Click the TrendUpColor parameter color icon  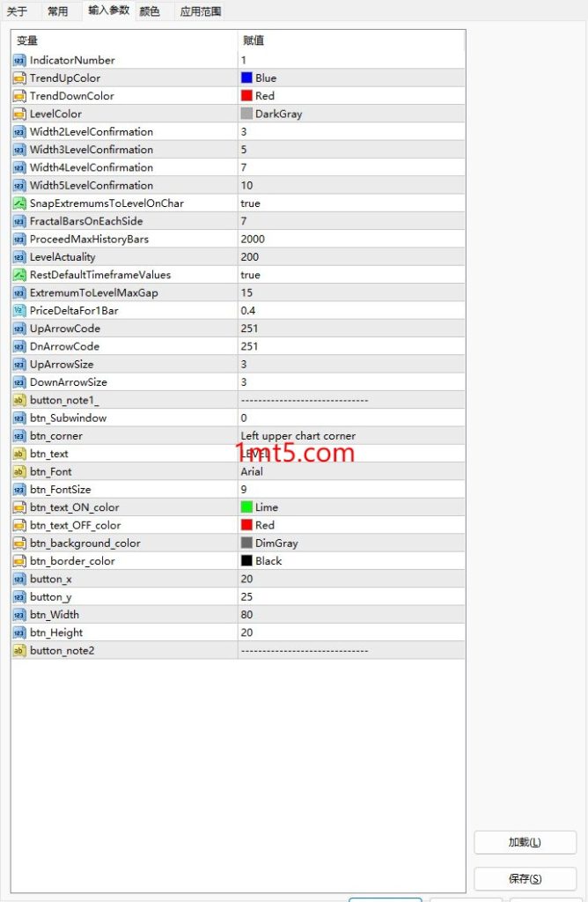[x=19, y=78]
